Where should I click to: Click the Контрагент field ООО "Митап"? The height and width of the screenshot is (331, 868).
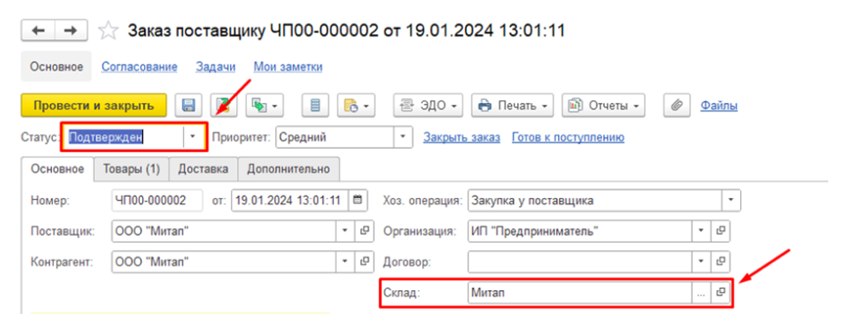coord(224,261)
